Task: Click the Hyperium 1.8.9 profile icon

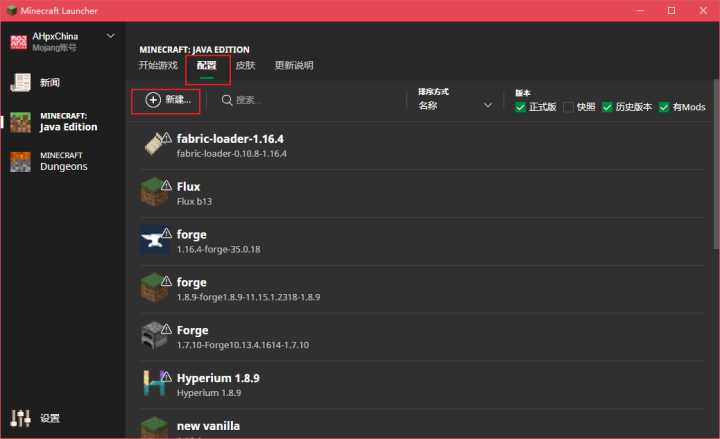Action: pyautogui.click(x=153, y=385)
